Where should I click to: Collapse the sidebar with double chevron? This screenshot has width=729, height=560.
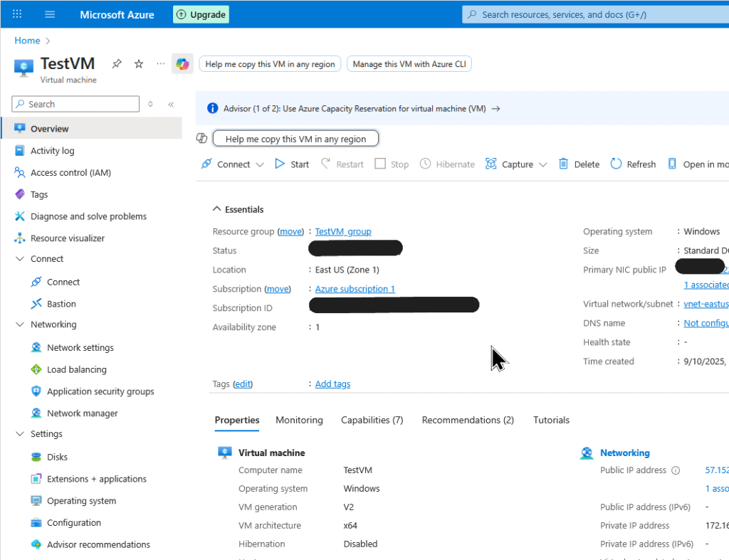coord(171,105)
